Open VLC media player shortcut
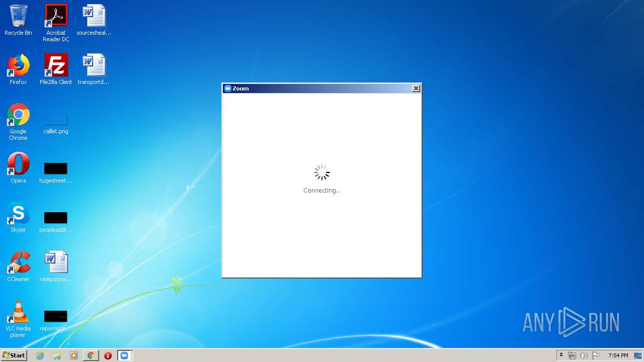This screenshot has height=362, width=644. 18,319
